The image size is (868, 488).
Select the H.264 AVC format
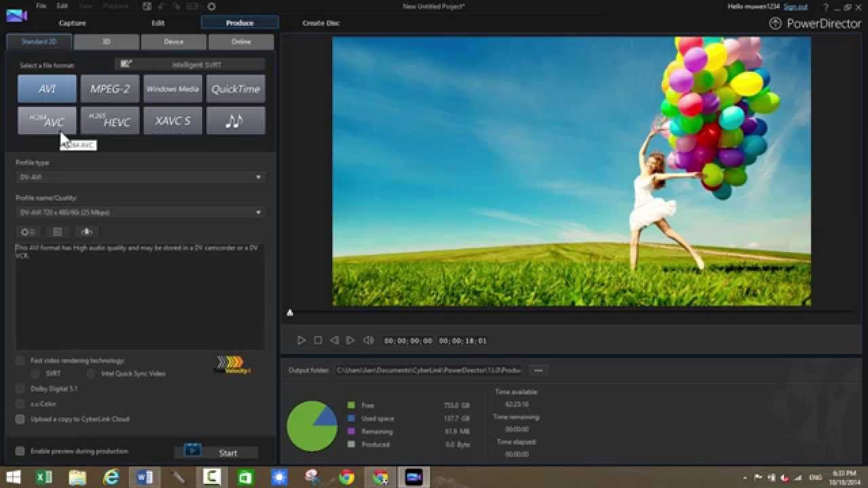[x=46, y=120]
